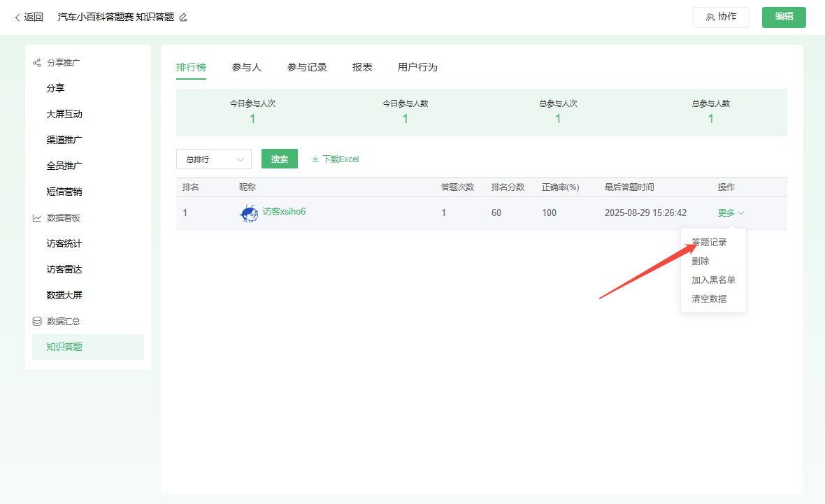Image resolution: width=825 pixels, height=504 pixels.
Task: Click the 协作 collaboration button
Action: (721, 17)
